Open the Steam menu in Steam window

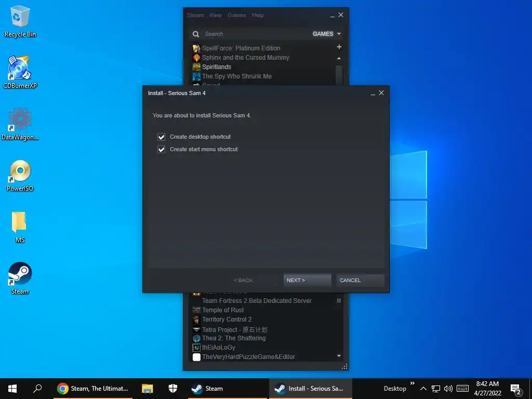195,15
